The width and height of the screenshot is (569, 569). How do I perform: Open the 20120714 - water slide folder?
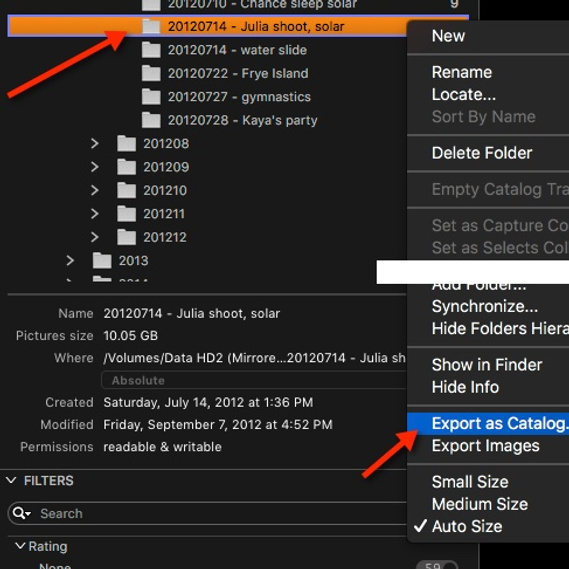coord(237,50)
